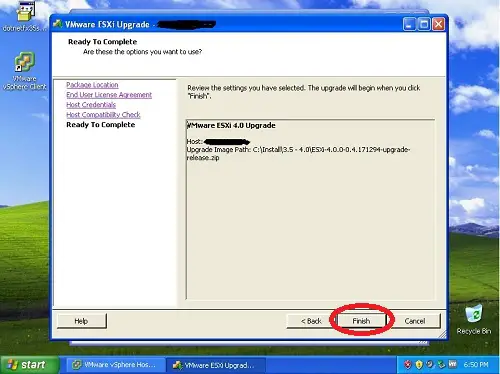Return to the Host Credentials step
The image size is (500, 374).
tap(91, 105)
